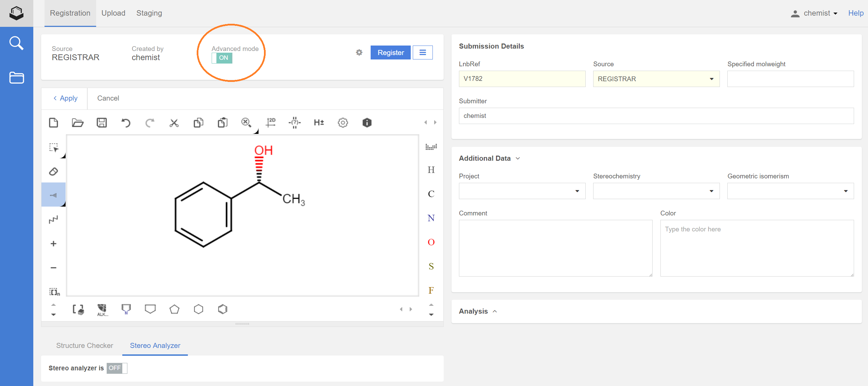Click the clean structure layout icon
Screen dimensions: 868x386
click(x=271, y=122)
